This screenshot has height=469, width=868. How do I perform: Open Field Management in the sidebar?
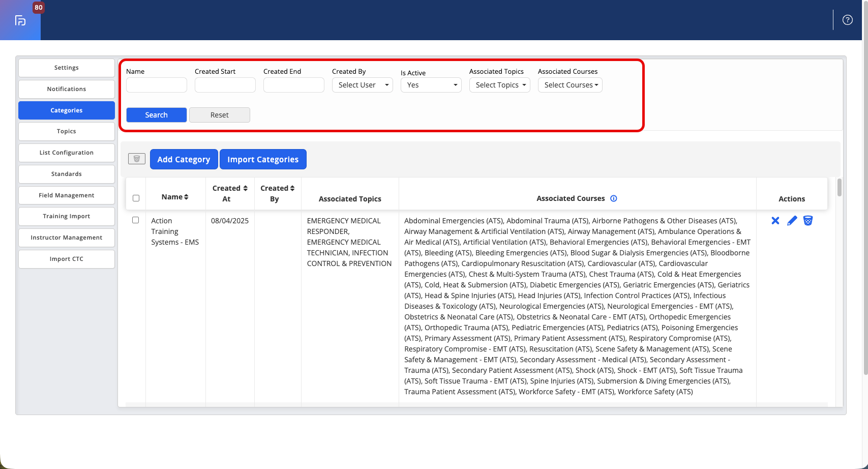[67, 195]
